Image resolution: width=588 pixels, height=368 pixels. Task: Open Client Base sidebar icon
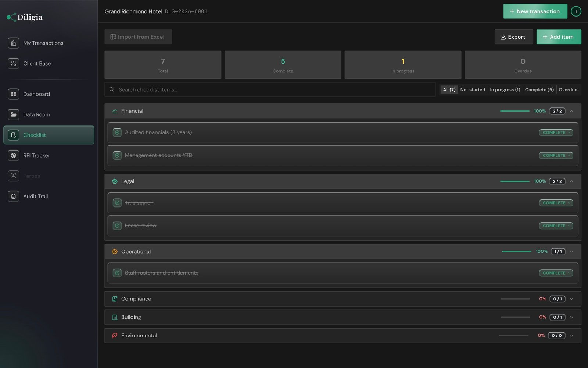[14, 63]
